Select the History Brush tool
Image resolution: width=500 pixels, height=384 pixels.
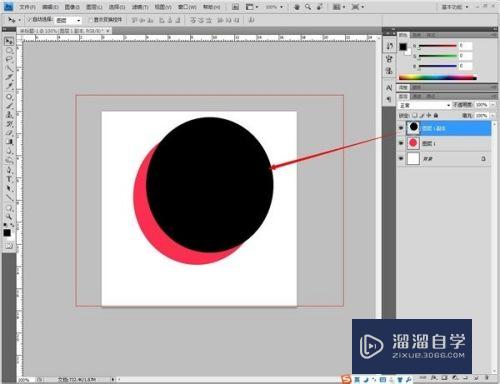point(9,124)
